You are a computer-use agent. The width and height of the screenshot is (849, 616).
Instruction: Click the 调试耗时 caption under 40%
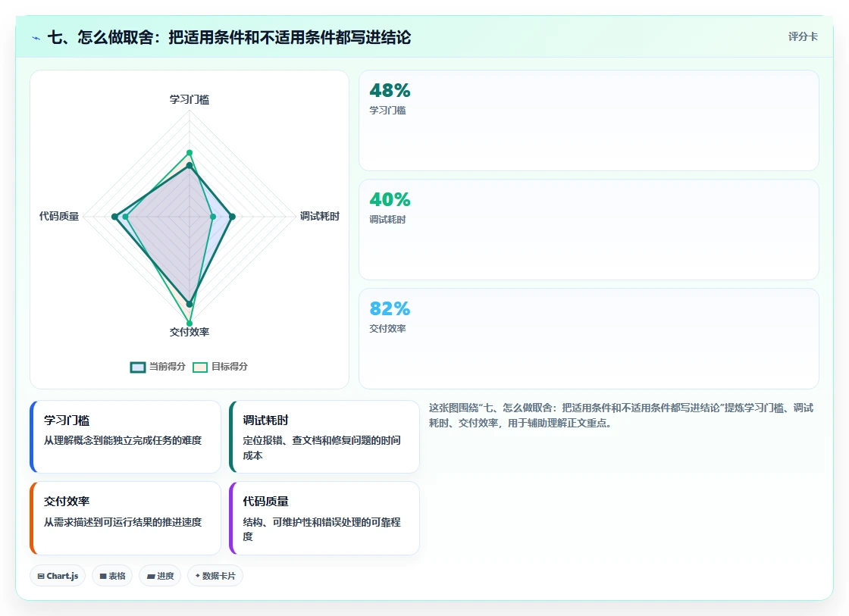(387, 219)
